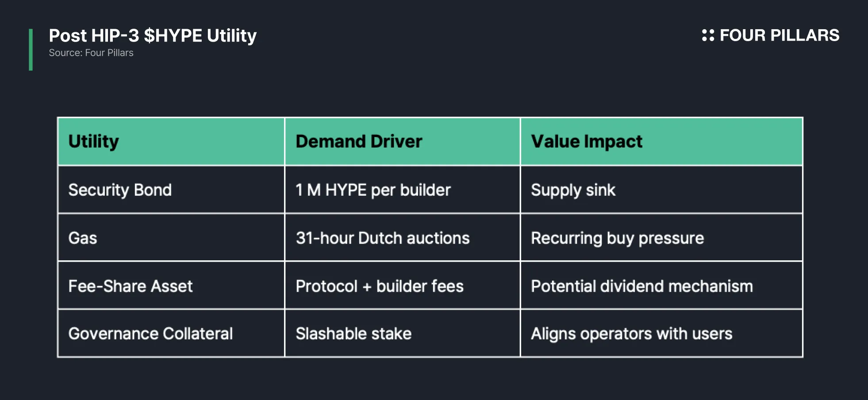Click the green vertical accent bar
Screen dimensions: 868x400
31,50
